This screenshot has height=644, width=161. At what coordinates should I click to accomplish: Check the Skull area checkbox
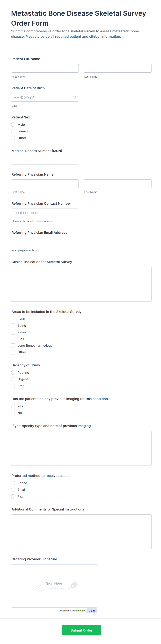(13, 319)
